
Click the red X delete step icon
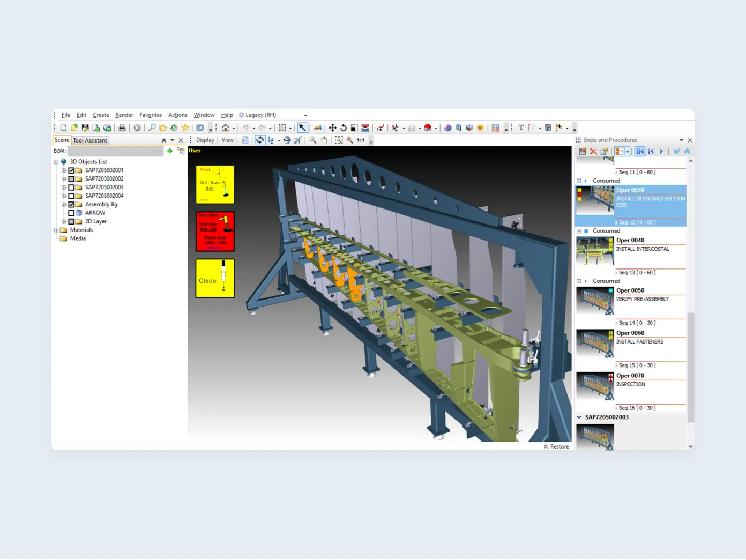[x=593, y=152]
